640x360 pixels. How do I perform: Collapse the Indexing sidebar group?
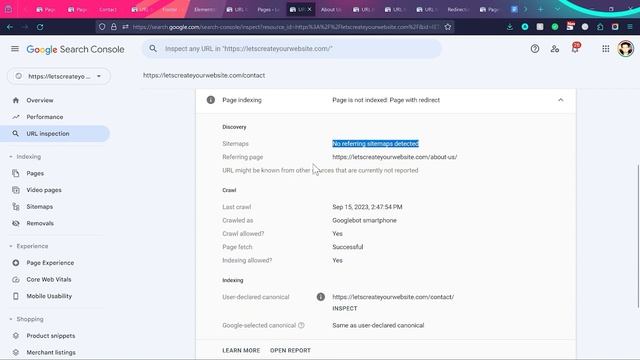tap(25, 157)
